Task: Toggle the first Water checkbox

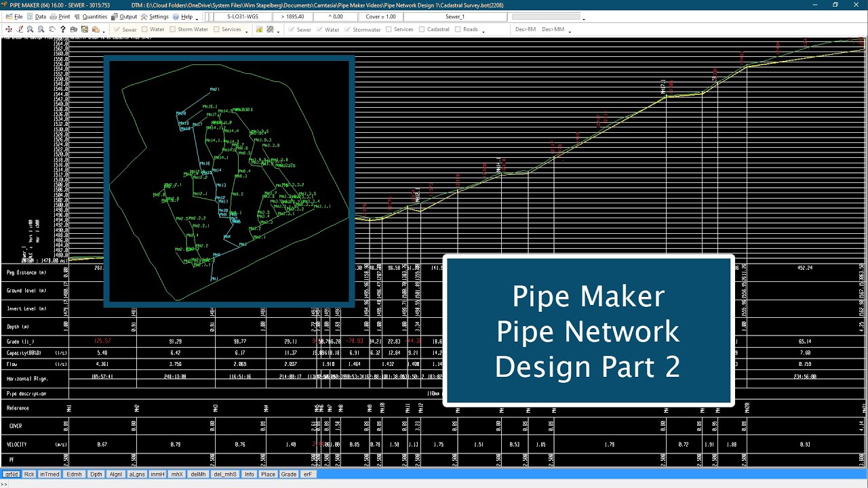Action: [145, 29]
